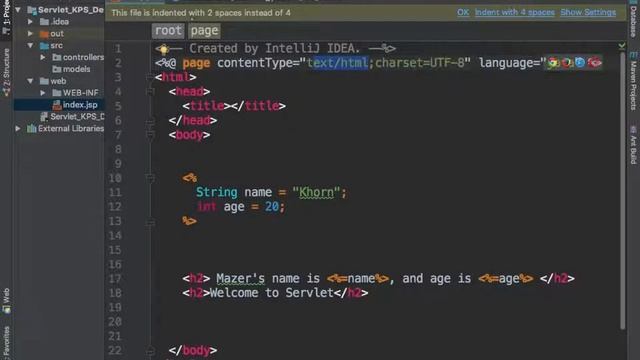Click "Mazer's" word on line 17
Screen dimensions: 640x360
point(240,279)
